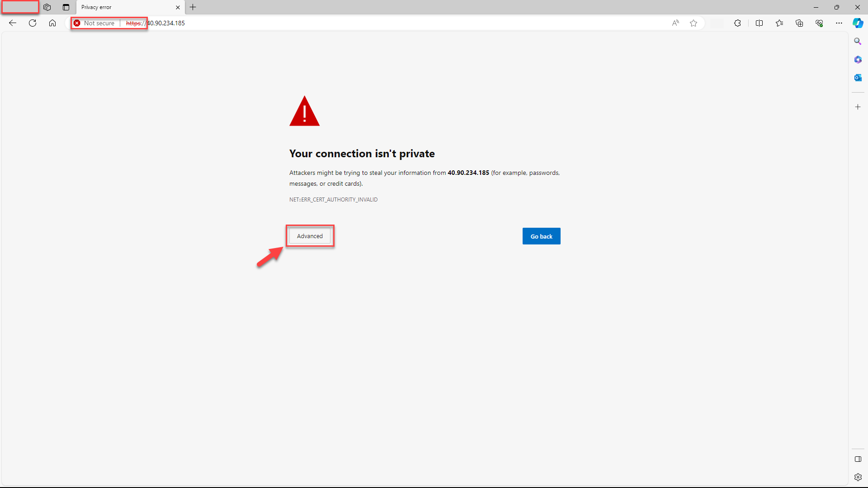Click the Go back button
The height and width of the screenshot is (488, 868).
541,236
